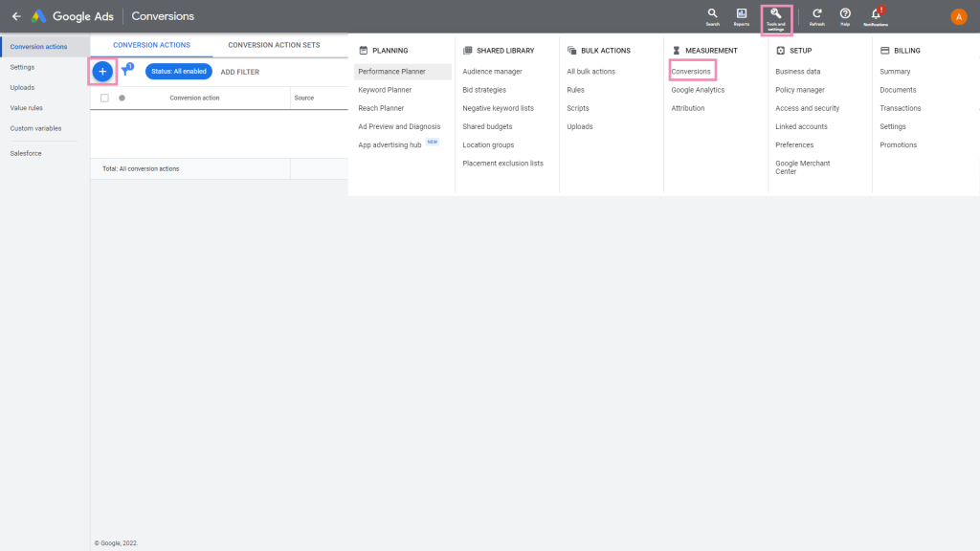Click the Conversion action column header
This screenshot has height=551, width=980.
tap(194, 99)
